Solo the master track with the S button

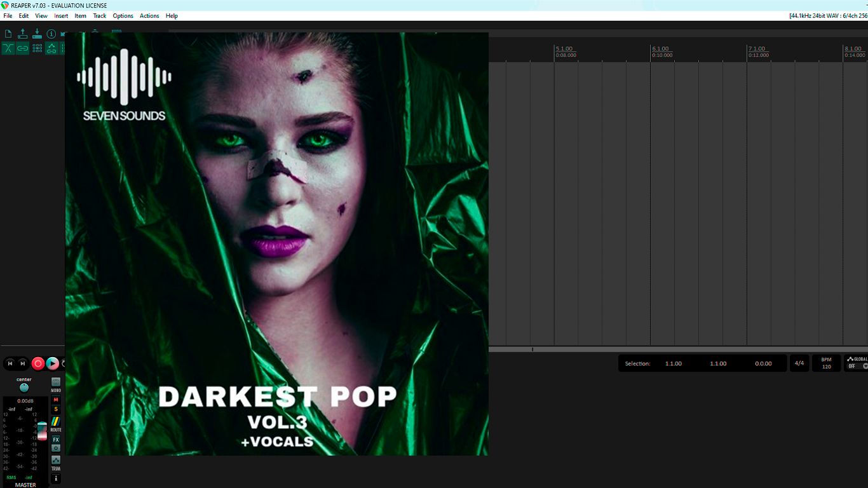56,409
